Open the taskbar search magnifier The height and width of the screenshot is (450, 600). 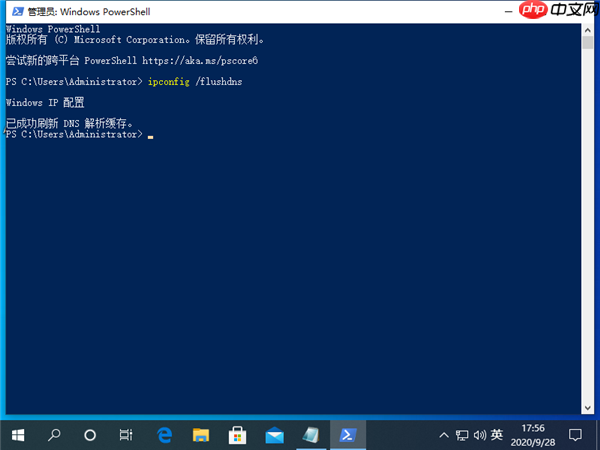[x=54, y=435]
